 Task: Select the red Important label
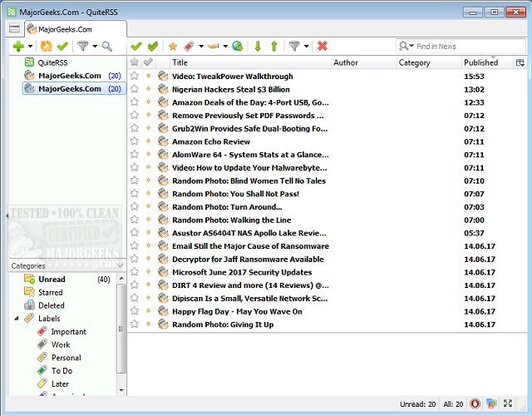(x=68, y=331)
